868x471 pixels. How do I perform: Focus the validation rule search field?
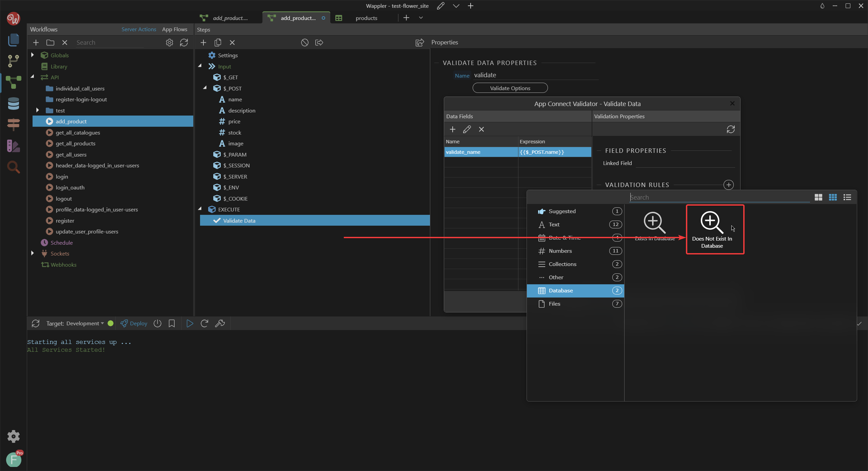(x=719, y=197)
